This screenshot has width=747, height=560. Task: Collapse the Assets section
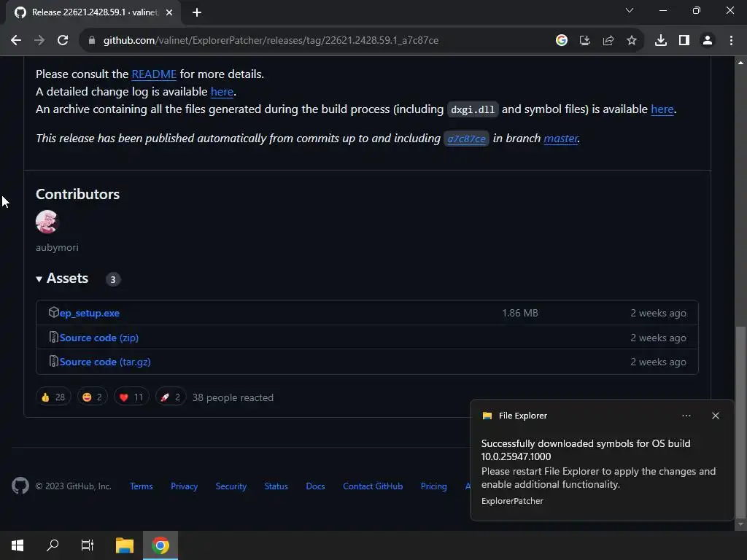tap(62, 279)
